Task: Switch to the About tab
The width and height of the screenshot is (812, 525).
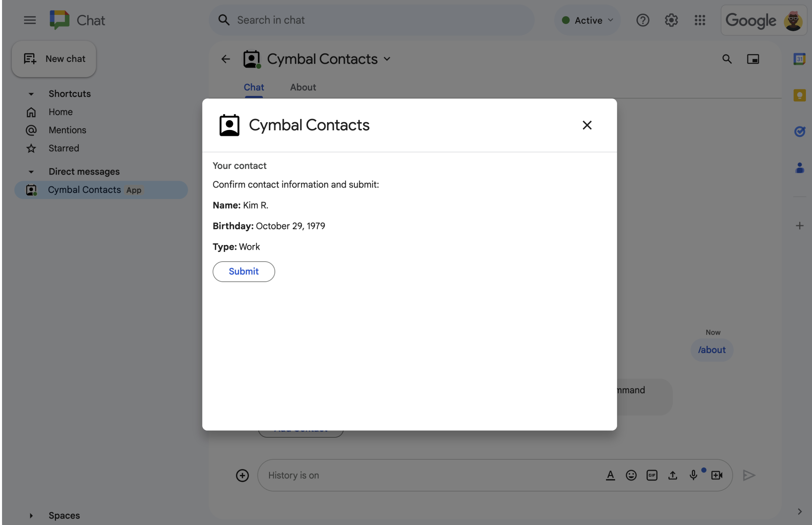Action: point(302,88)
